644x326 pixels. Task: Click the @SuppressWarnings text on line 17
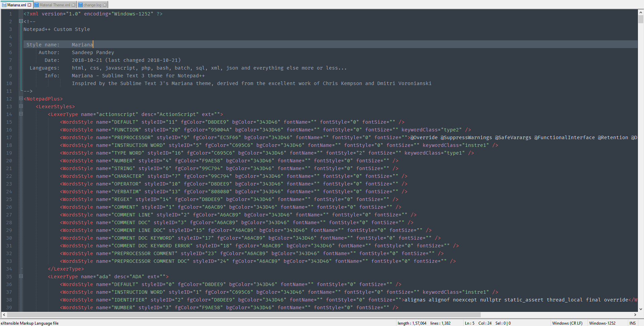pyautogui.click(x=466, y=137)
